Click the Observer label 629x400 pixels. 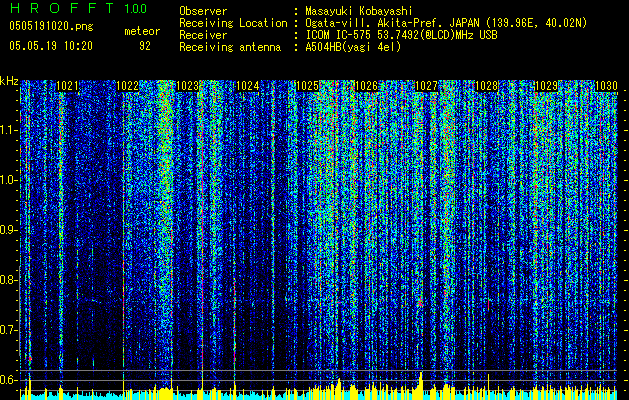point(203,11)
